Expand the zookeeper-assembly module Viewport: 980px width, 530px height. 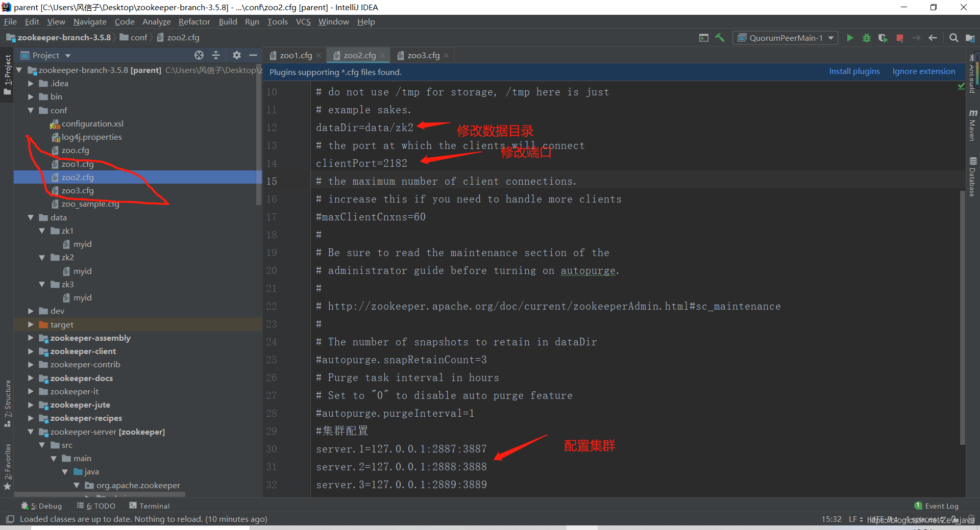(31, 338)
